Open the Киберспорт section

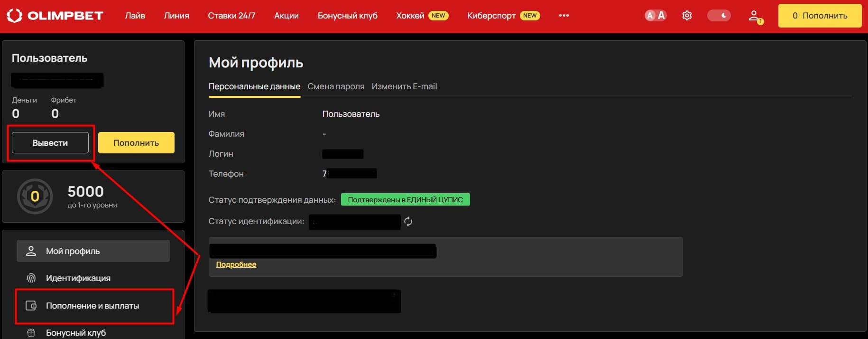491,16
